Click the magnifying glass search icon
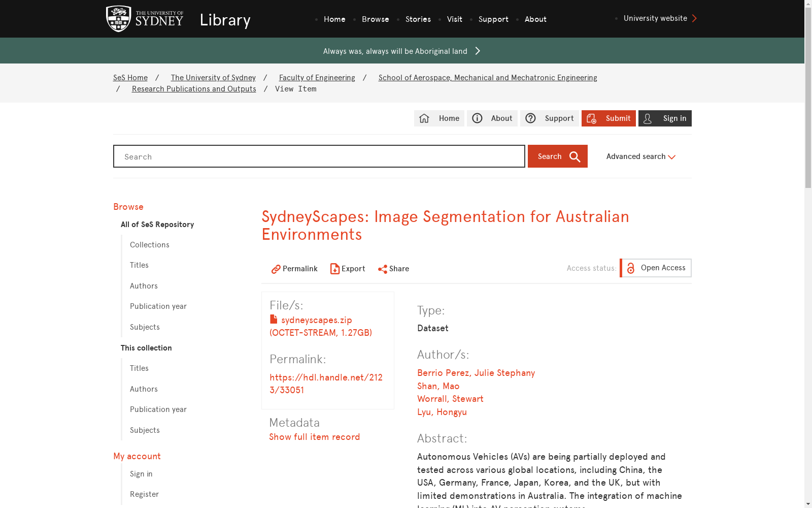 click(x=574, y=156)
